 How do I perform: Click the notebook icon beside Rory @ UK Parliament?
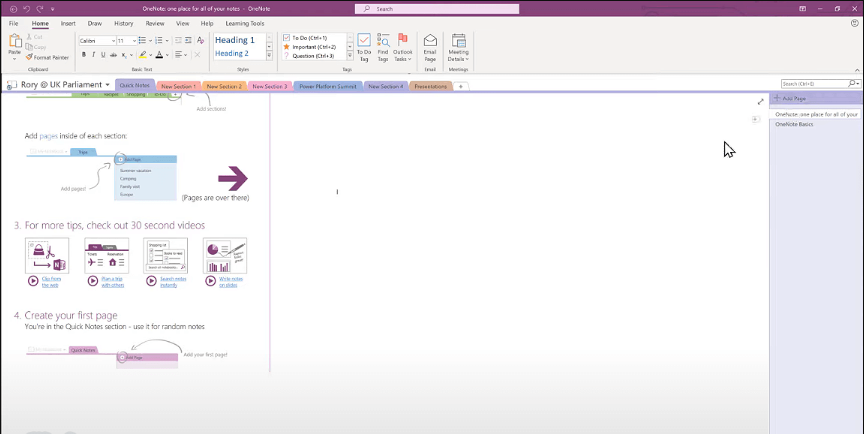(x=12, y=85)
